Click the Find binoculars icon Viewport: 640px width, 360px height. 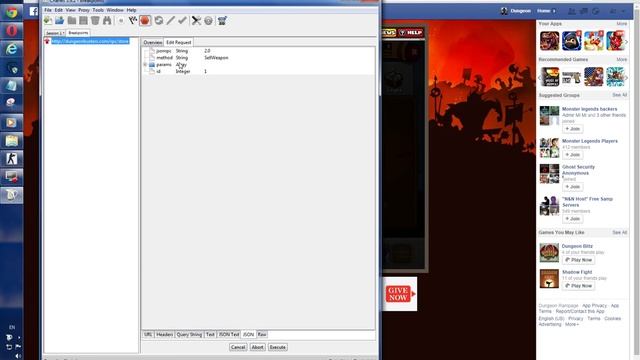click(107, 20)
